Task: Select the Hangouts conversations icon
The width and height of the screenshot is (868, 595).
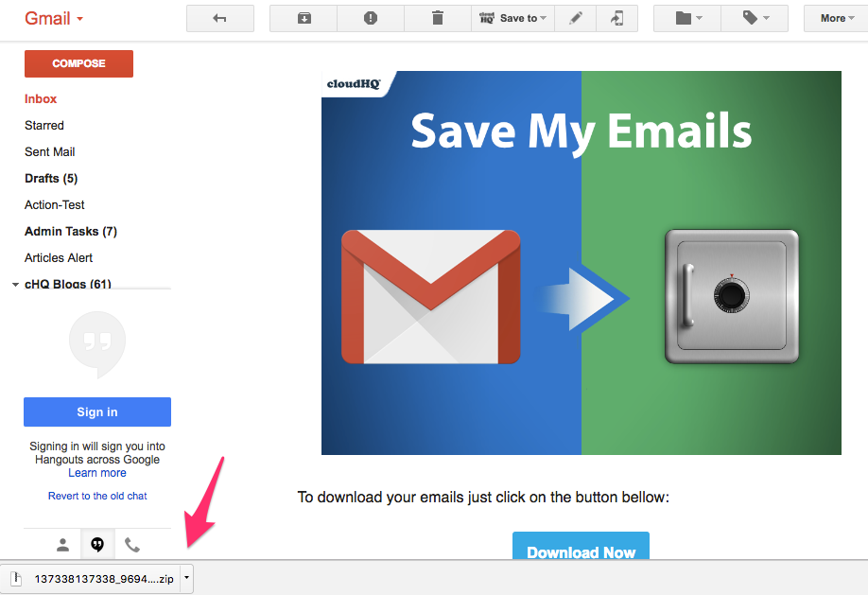Action: [x=97, y=544]
